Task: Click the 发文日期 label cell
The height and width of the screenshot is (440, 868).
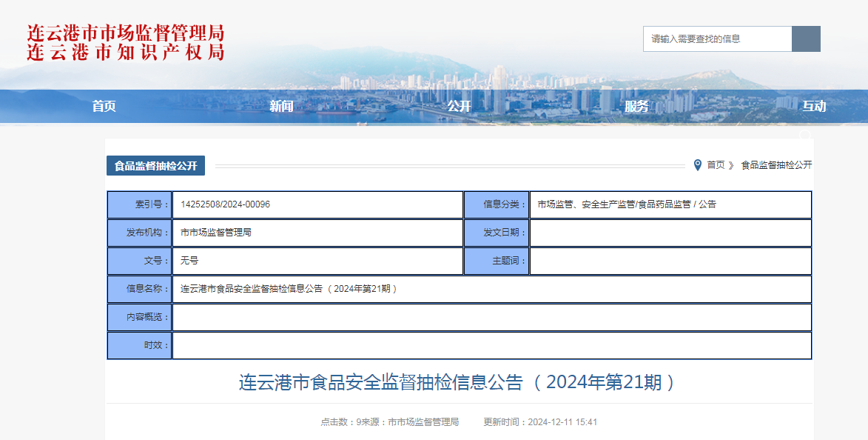Action: point(497,233)
